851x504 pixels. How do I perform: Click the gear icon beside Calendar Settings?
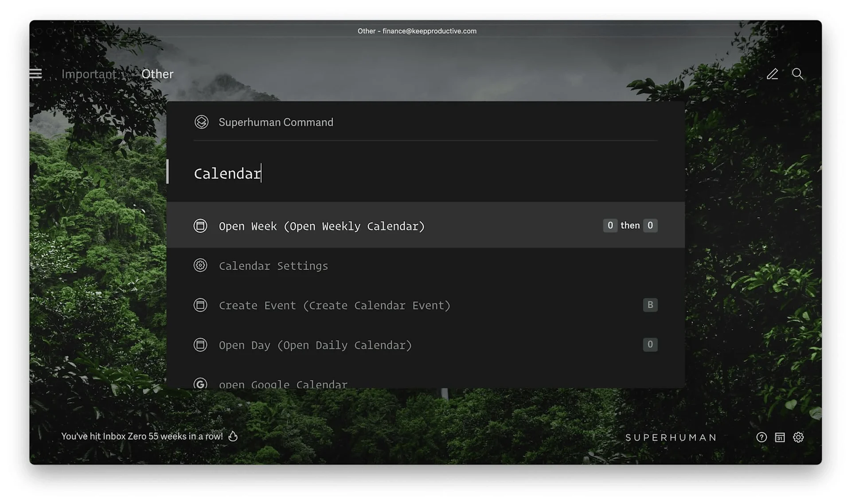tap(201, 266)
